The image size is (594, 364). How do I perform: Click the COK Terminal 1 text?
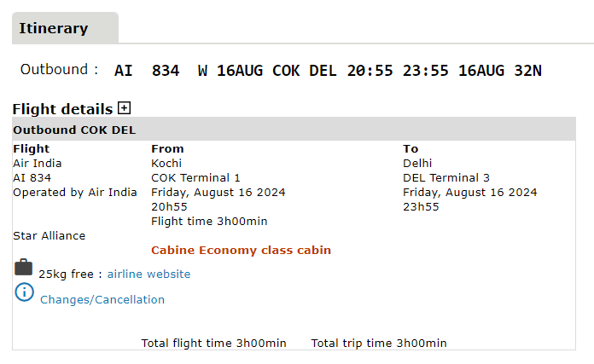coord(195,177)
